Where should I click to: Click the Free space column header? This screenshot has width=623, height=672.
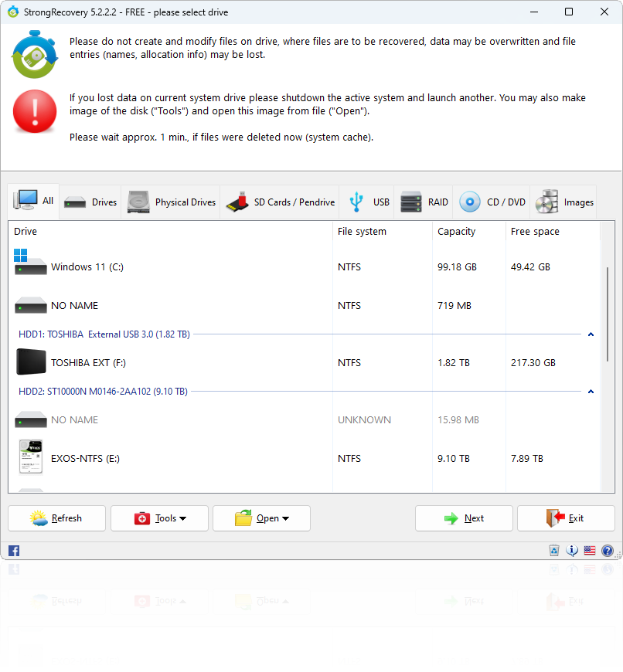pyautogui.click(x=552, y=232)
